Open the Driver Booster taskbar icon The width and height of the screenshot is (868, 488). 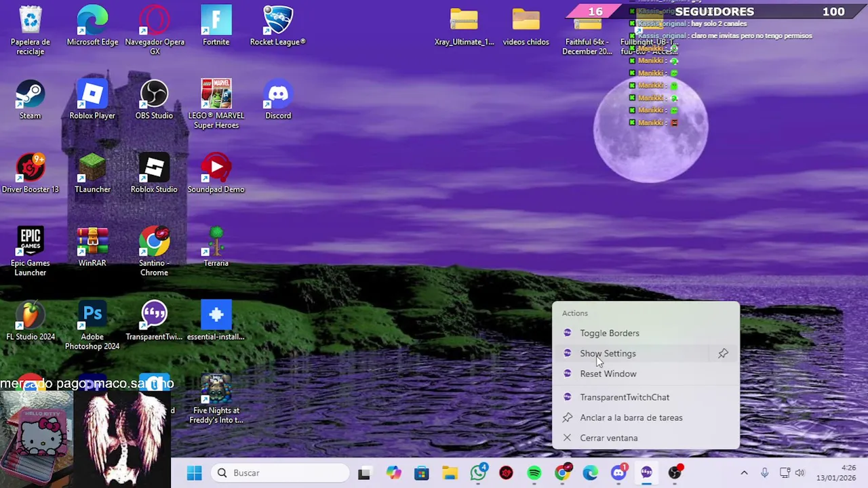click(507, 473)
